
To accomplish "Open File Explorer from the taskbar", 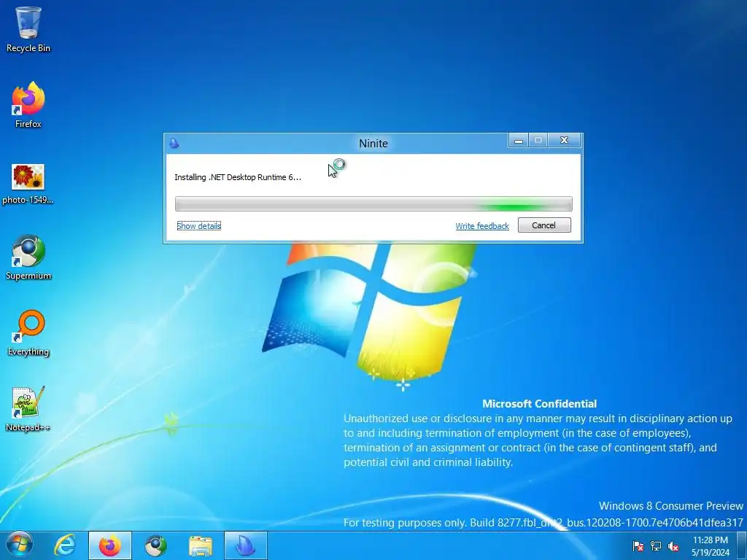I will click(x=201, y=545).
